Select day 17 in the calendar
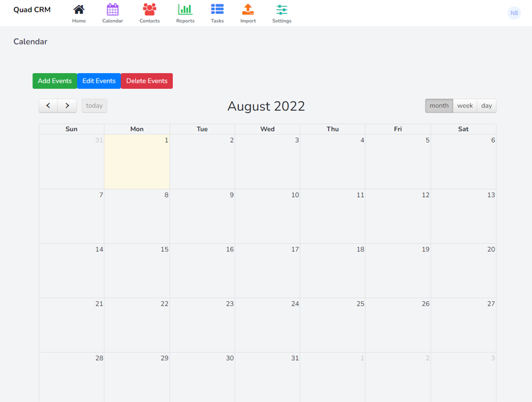This screenshot has width=532, height=402. point(267,271)
